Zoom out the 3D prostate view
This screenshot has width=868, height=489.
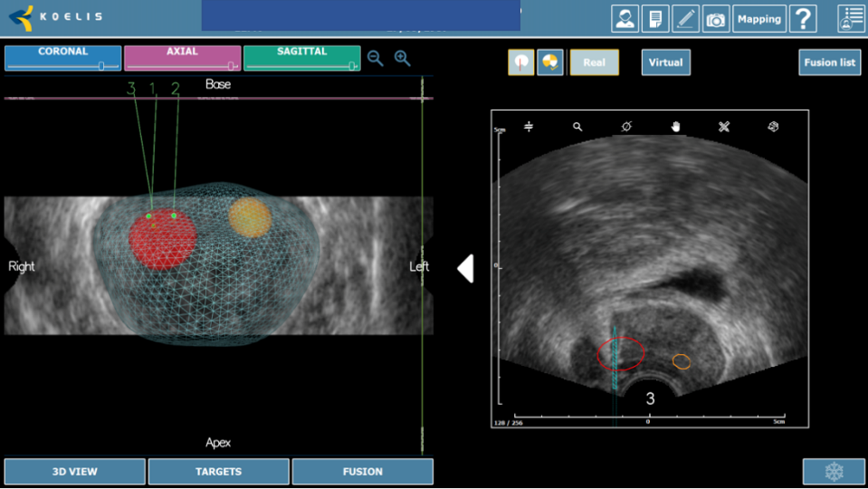[x=376, y=59]
